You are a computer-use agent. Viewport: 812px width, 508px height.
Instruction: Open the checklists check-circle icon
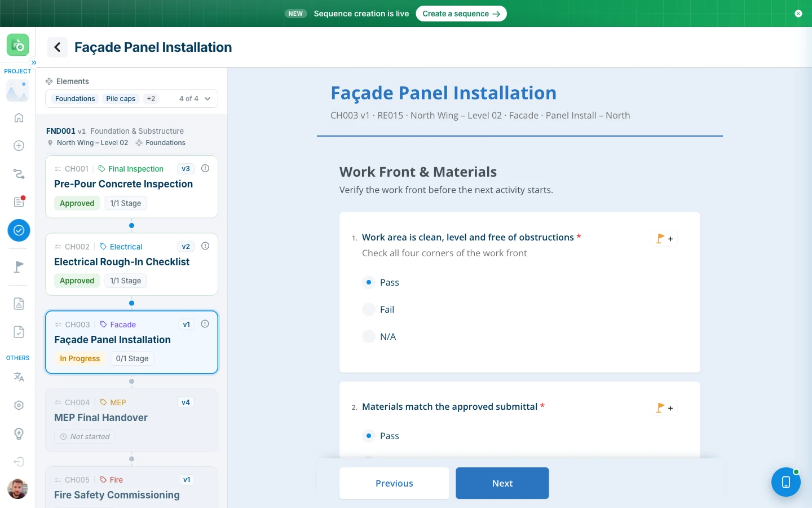[19, 230]
